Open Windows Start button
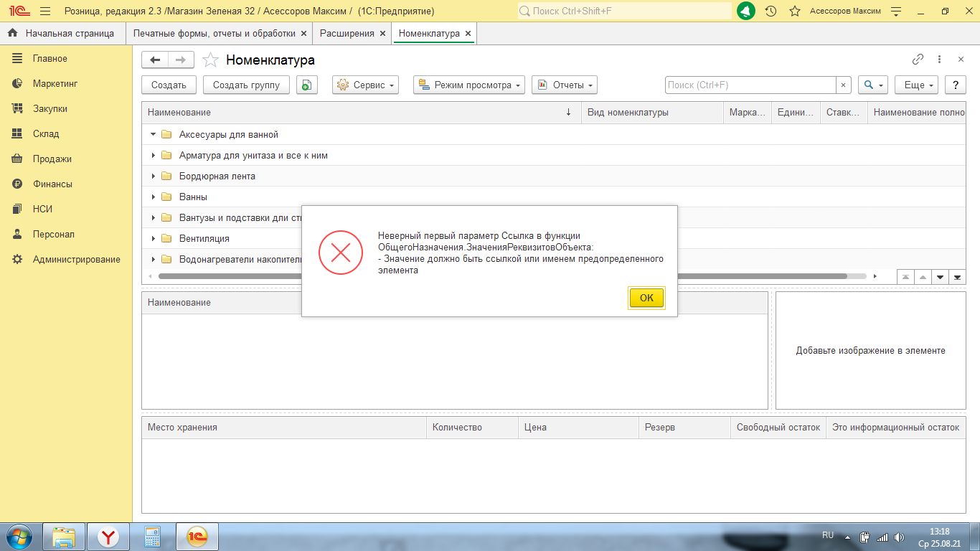The height and width of the screenshot is (551, 980). click(x=19, y=537)
